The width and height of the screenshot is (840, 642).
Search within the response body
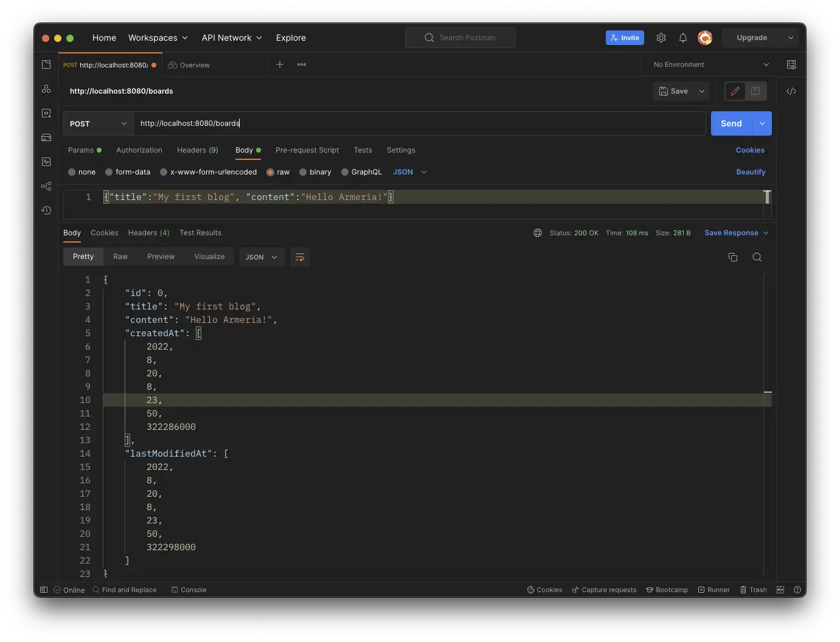point(757,257)
